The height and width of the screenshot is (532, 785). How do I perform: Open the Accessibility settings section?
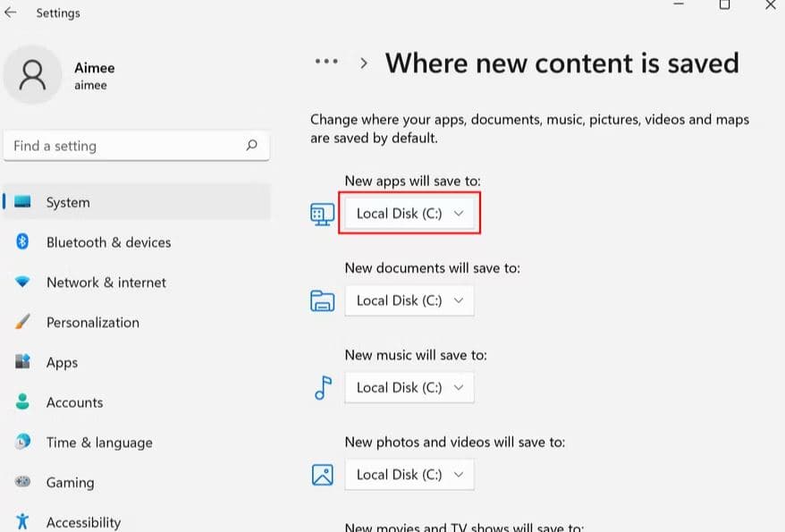(x=83, y=522)
